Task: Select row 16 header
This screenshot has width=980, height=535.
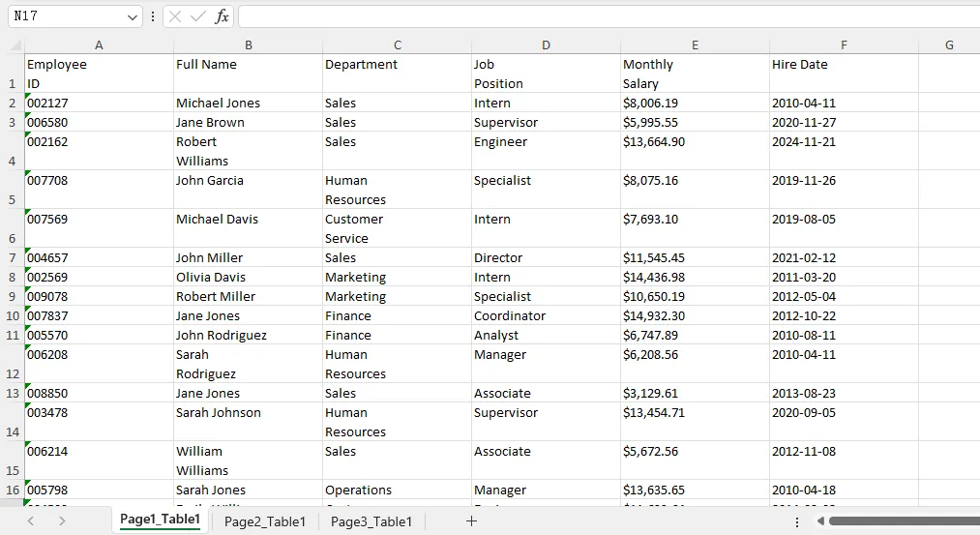Action: pyautogui.click(x=12, y=490)
